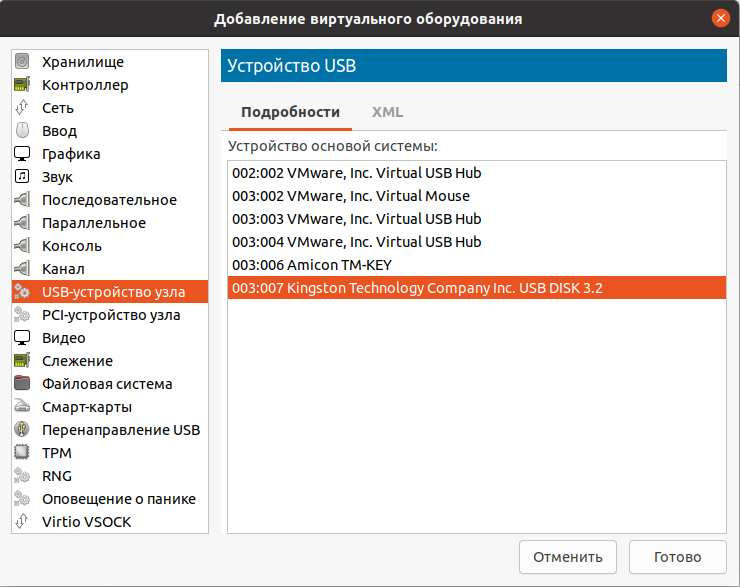Click the Перенаправление USB icon
Image resolution: width=740 pixels, height=587 pixels.
pyautogui.click(x=22, y=429)
